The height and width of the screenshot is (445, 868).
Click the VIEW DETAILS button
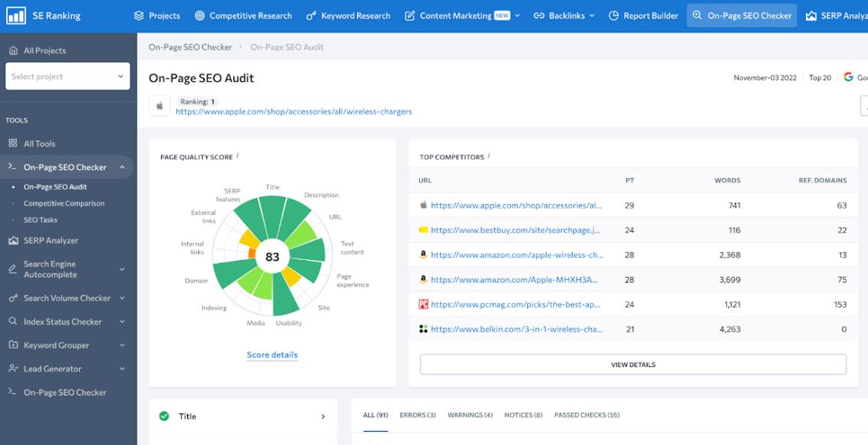pos(633,364)
